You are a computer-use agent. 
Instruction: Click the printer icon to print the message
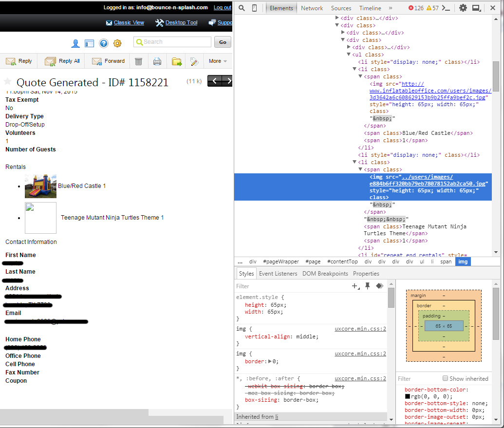point(157,61)
